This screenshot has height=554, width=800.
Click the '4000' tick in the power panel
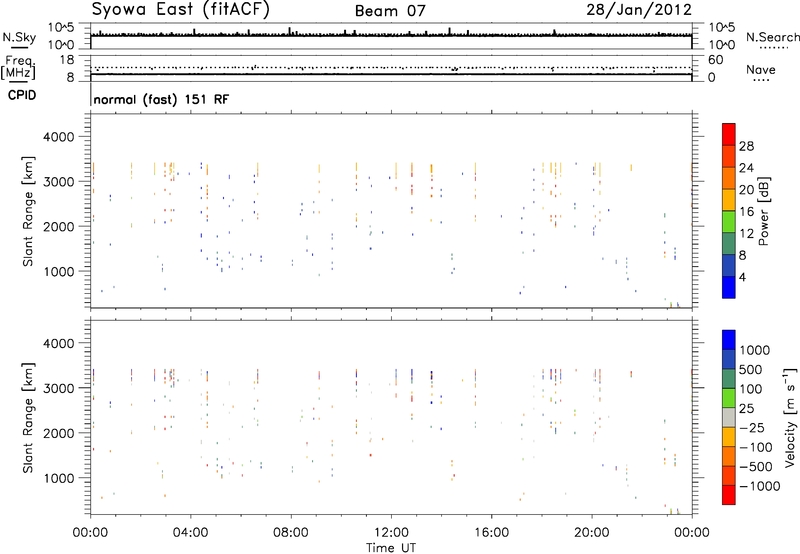click(x=58, y=137)
